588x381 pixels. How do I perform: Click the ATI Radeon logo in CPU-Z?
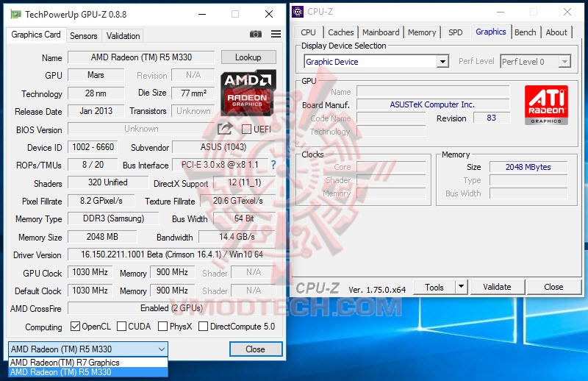coord(546,105)
